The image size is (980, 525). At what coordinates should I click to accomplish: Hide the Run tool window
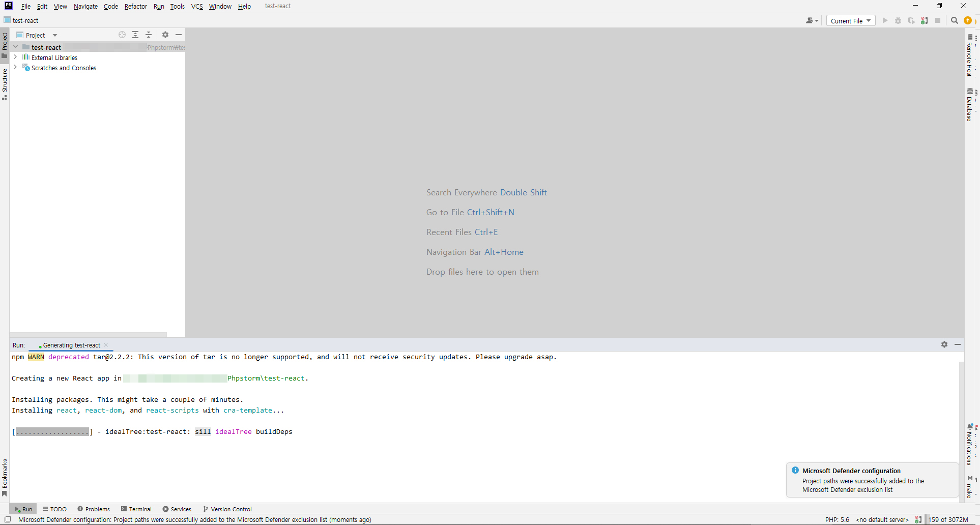point(958,344)
